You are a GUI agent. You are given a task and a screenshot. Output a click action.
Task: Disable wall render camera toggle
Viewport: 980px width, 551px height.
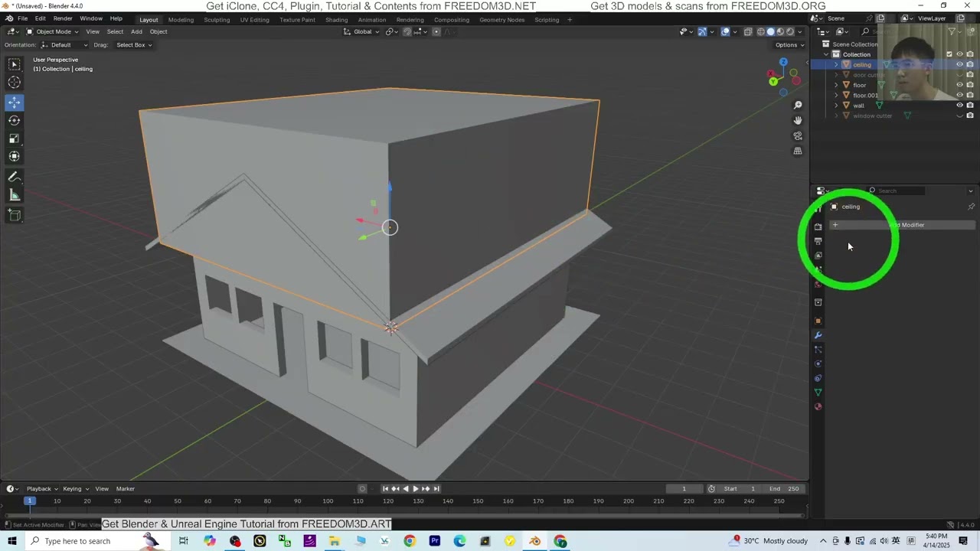970,106
